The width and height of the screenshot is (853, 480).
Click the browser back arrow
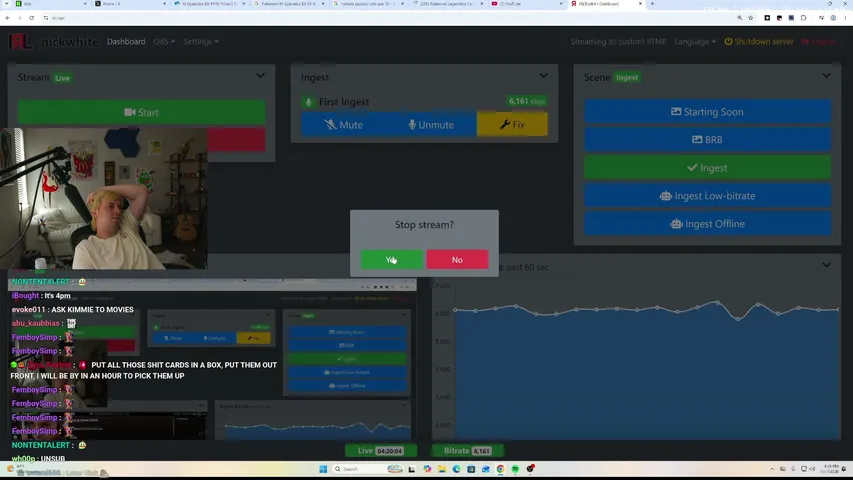point(8,18)
